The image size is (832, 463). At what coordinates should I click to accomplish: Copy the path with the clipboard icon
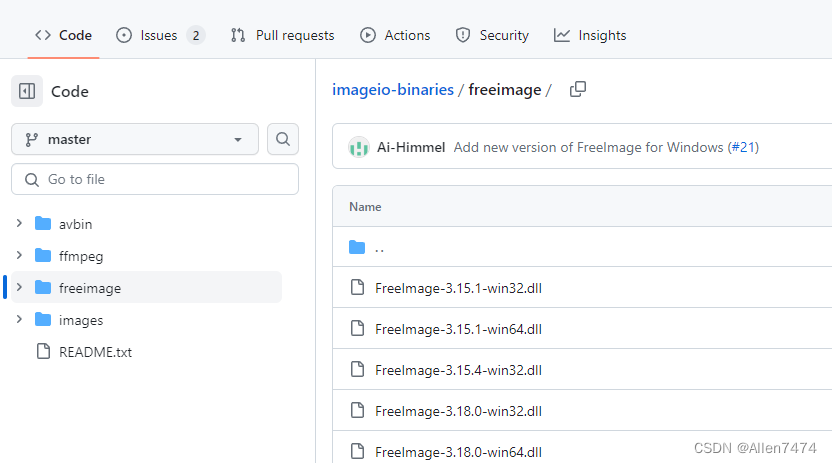click(x=578, y=89)
